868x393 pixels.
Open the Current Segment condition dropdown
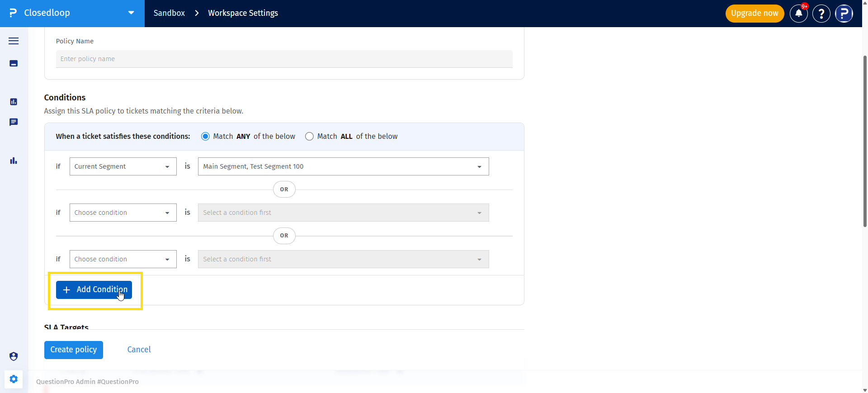coord(123,166)
